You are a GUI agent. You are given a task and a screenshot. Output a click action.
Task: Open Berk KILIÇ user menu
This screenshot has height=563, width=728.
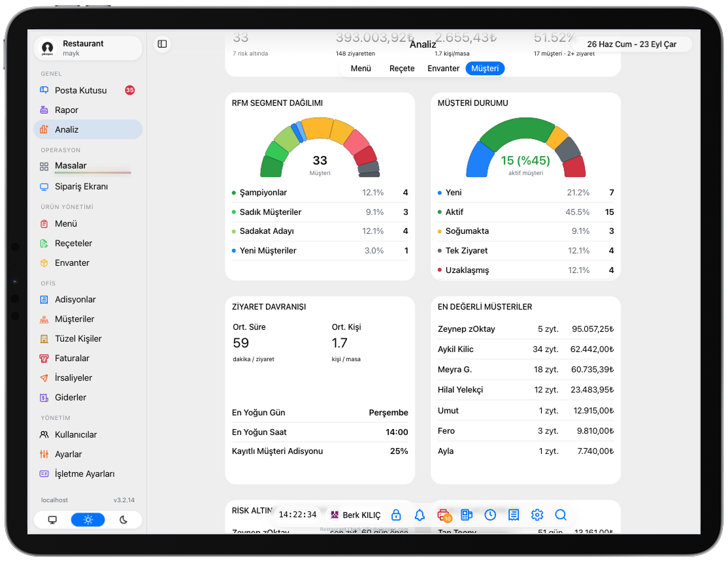(x=356, y=515)
